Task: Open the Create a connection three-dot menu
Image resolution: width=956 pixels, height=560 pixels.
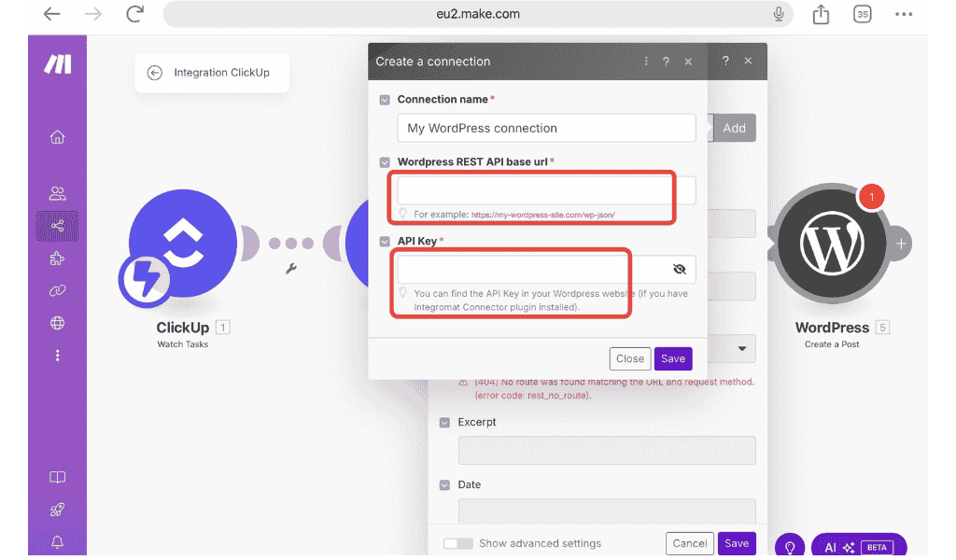Action: [x=646, y=62]
